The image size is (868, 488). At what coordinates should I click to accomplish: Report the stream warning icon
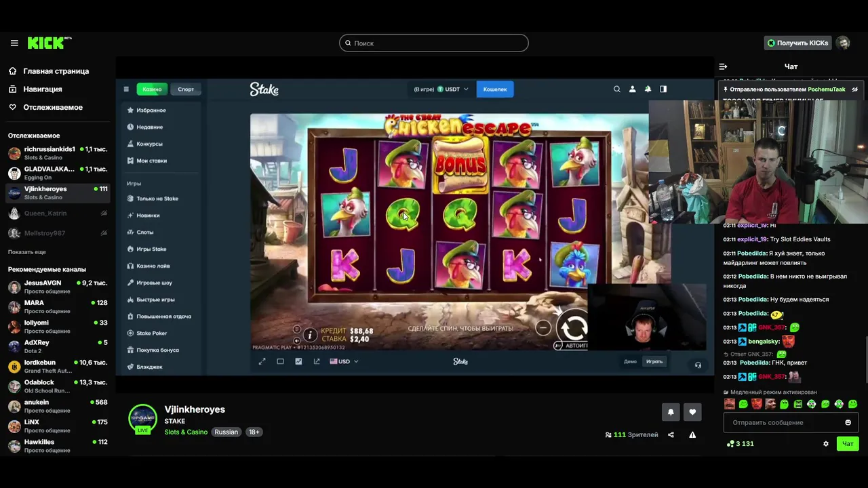[x=692, y=435]
